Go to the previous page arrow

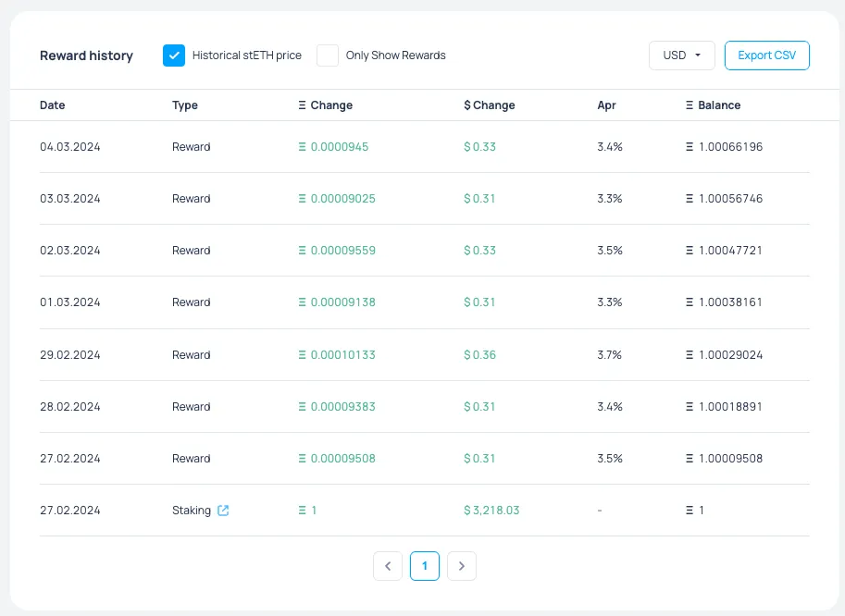click(388, 566)
